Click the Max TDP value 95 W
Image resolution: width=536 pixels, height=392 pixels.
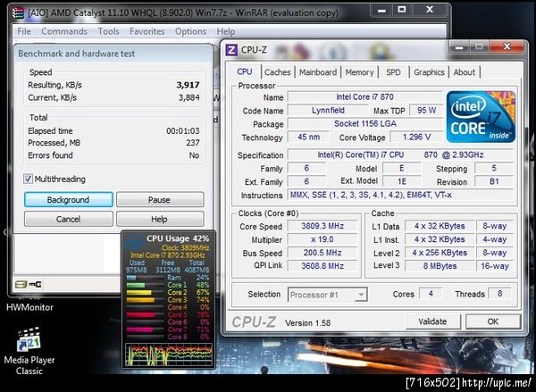(x=426, y=111)
